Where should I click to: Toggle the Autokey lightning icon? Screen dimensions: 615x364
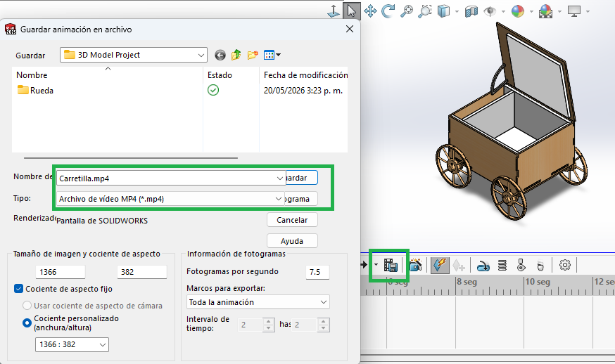(440, 265)
